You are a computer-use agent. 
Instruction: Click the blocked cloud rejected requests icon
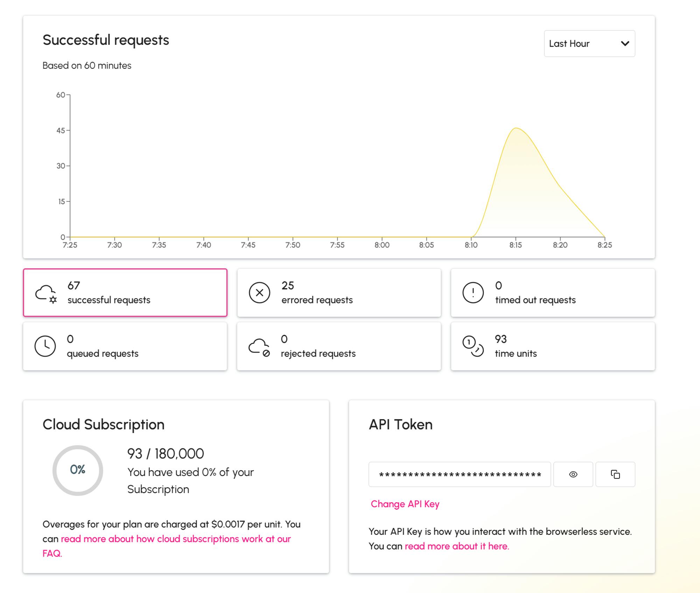(259, 347)
